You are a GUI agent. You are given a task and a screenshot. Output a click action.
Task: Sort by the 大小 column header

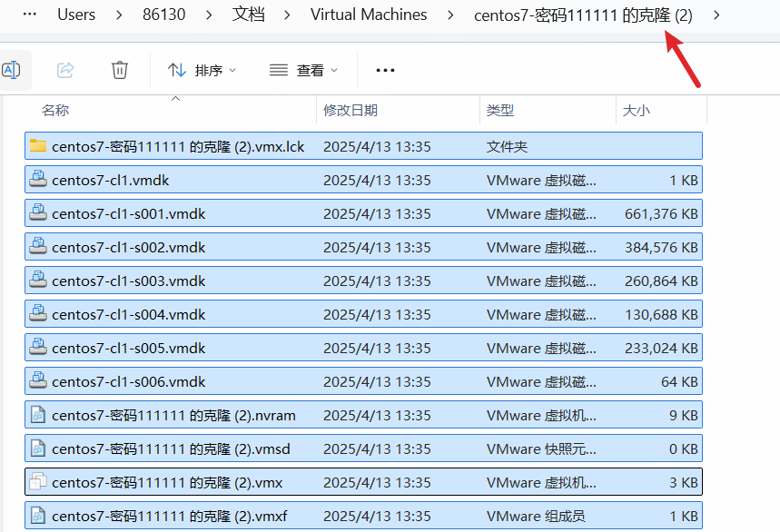pos(637,111)
